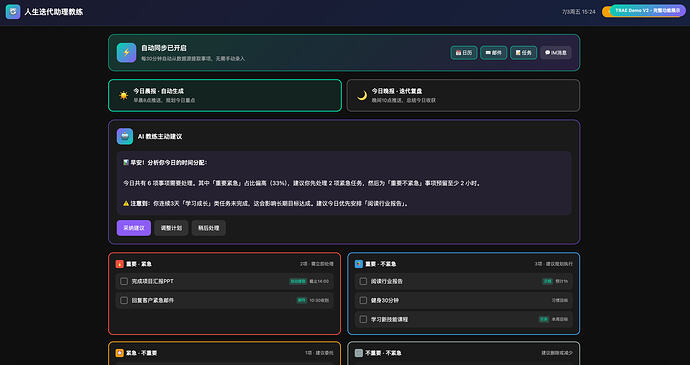Click the 稍后处理 button
This screenshot has height=365, width=690.
pos(209,228)
